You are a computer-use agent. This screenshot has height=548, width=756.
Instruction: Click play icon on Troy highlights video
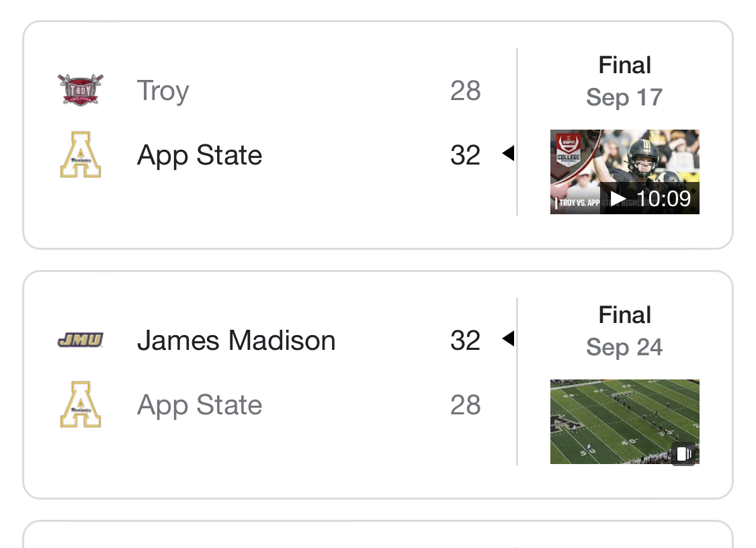(x=617, y=199)
